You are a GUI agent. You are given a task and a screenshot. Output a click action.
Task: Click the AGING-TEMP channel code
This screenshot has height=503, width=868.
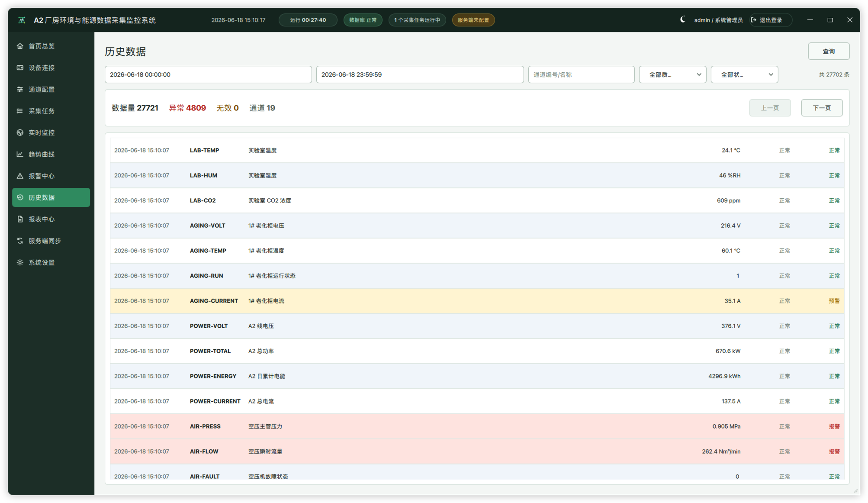coord(208,251)
